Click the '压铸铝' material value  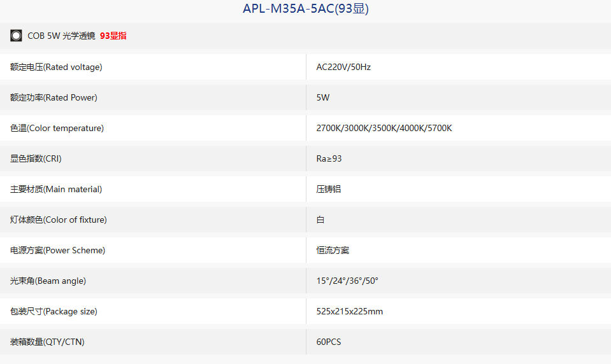pos(329,189)
